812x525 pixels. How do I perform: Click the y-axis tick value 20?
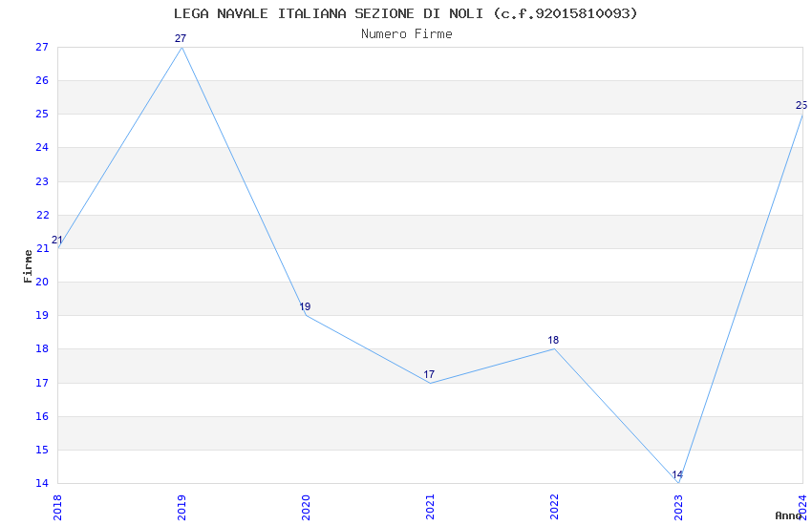[x=42, y=282]
